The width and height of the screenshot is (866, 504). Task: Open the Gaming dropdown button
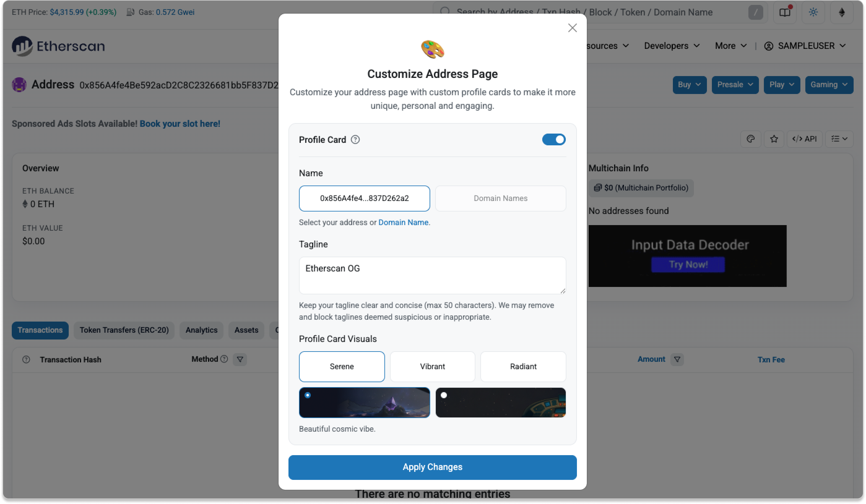tap(829, 85)
